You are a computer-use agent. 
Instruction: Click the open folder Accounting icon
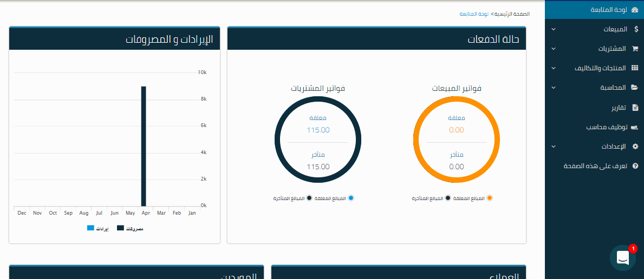point(635,88)
